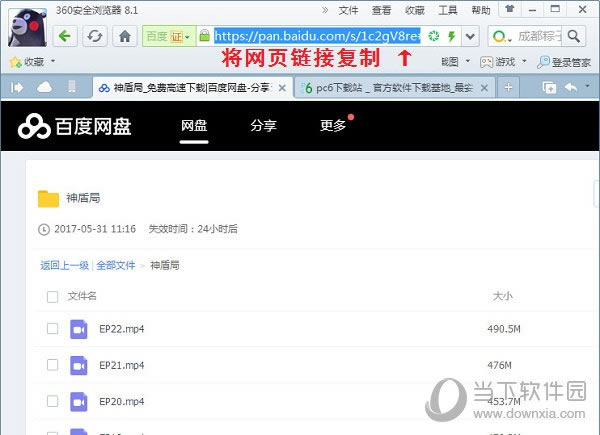Open the 工具 menu

click(448, 10)
